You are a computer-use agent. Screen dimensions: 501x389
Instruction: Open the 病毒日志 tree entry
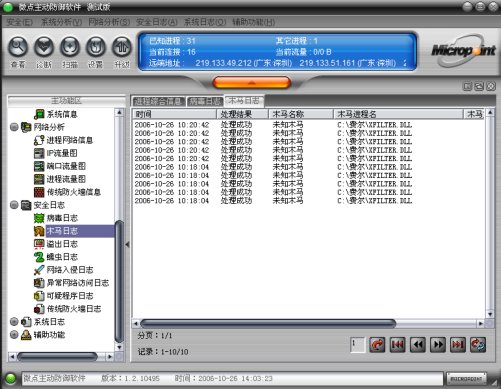[x=56, y=218]
